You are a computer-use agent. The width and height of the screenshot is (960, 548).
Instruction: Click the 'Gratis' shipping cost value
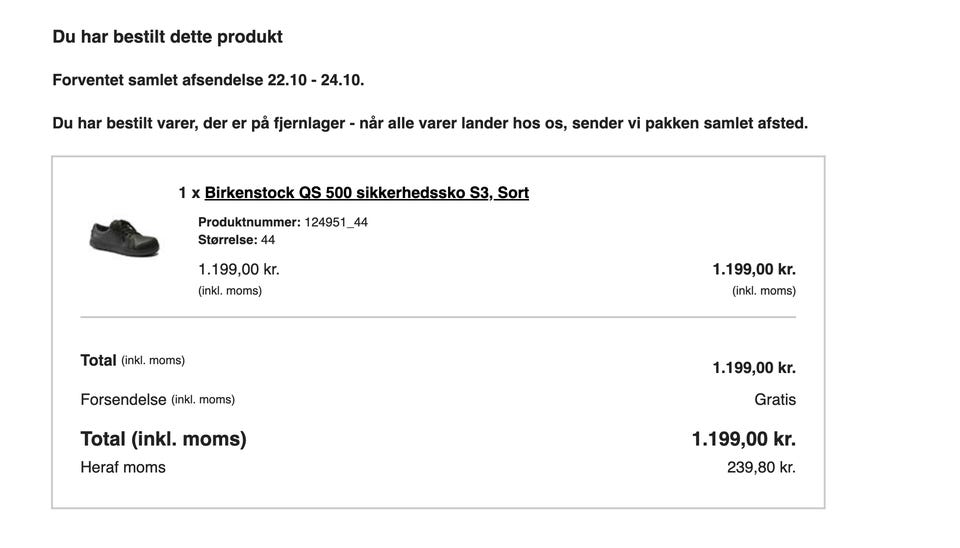pos(775,399)
